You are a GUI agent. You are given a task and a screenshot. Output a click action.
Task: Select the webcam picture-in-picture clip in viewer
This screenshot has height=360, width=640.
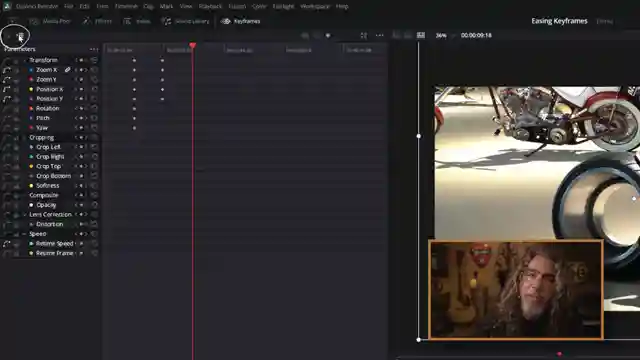516,289
